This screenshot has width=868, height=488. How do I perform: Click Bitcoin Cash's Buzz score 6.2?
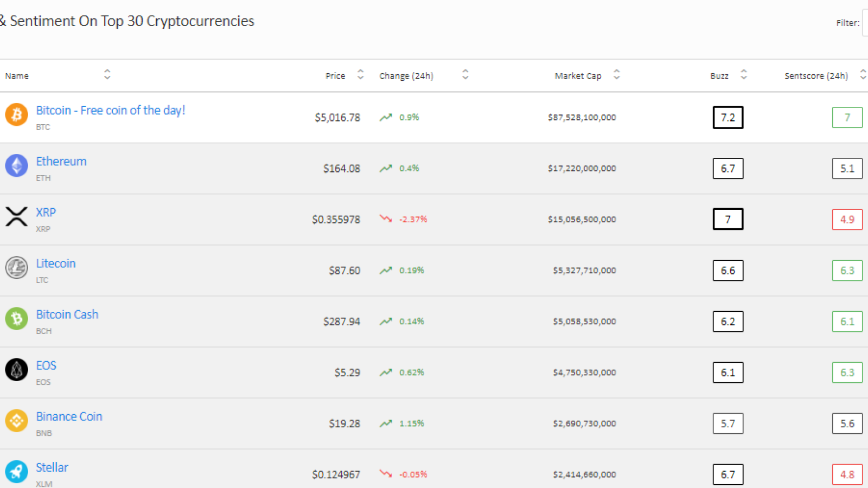tap(728, 322)
